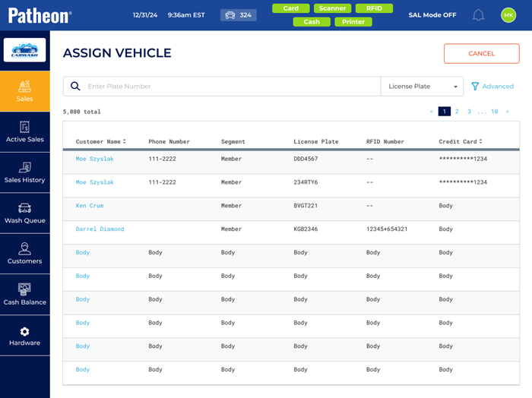Toggle the SAL Mode OFF indicator
Viewport: 532px width, 398px height.
tap(433, 15)
